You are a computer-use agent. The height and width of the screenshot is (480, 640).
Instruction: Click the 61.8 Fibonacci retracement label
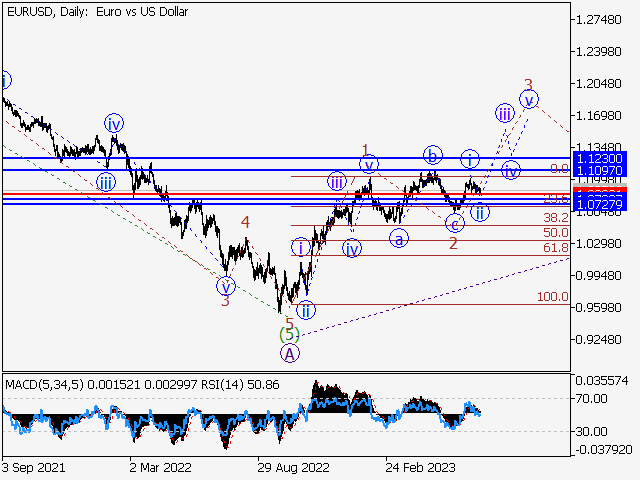point(556,247)
